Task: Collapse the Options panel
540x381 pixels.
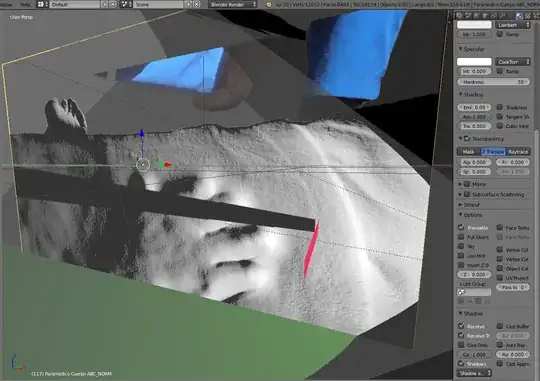Action: coord(460,215)
